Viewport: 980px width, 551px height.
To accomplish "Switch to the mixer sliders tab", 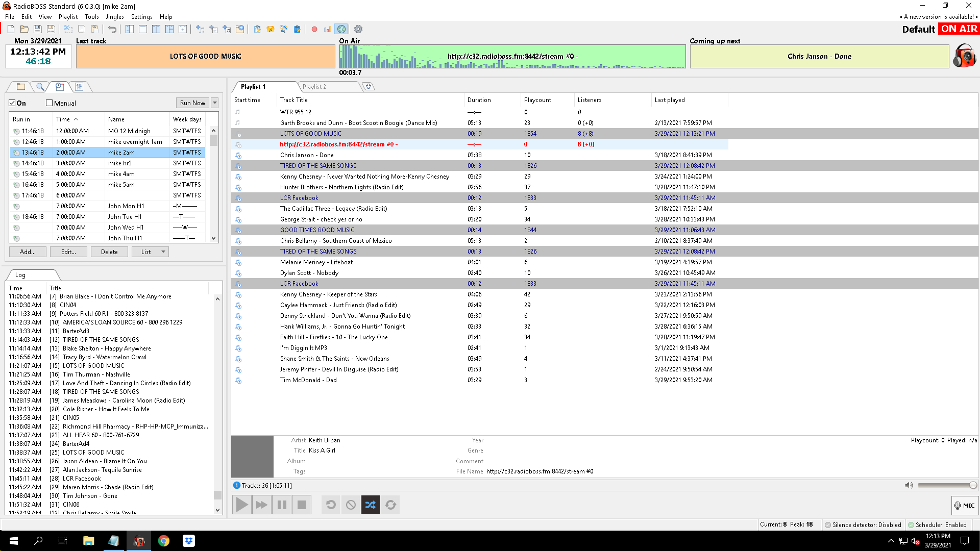I will (x=79, y=87).
